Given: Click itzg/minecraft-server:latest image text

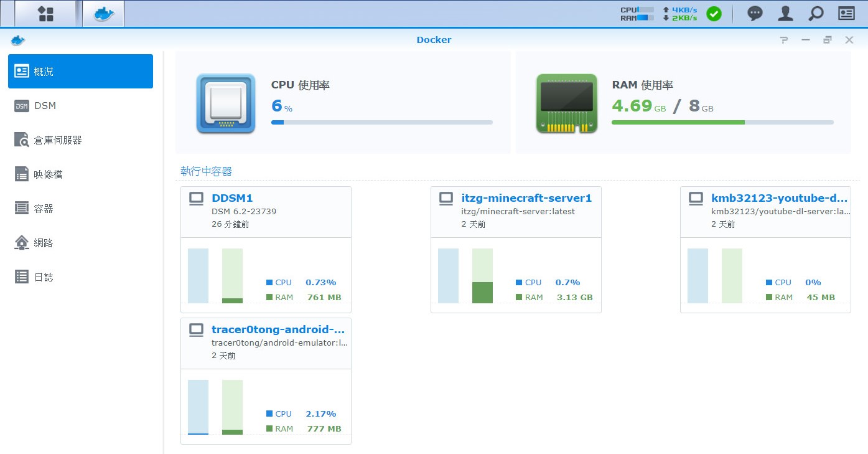Looking at the screenshot, I should pos(518,211).
